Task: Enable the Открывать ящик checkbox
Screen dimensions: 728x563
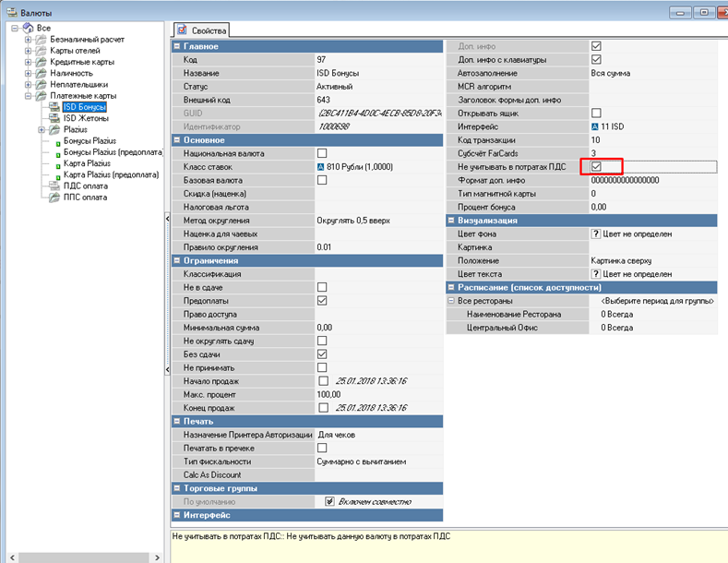Action: coord(595,113)
